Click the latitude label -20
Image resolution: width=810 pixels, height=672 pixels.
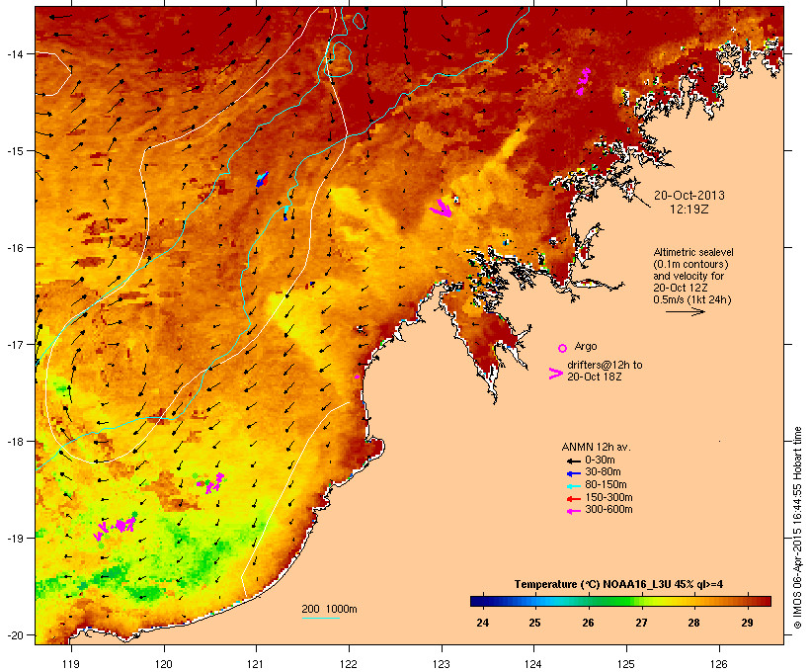(15, 635)
